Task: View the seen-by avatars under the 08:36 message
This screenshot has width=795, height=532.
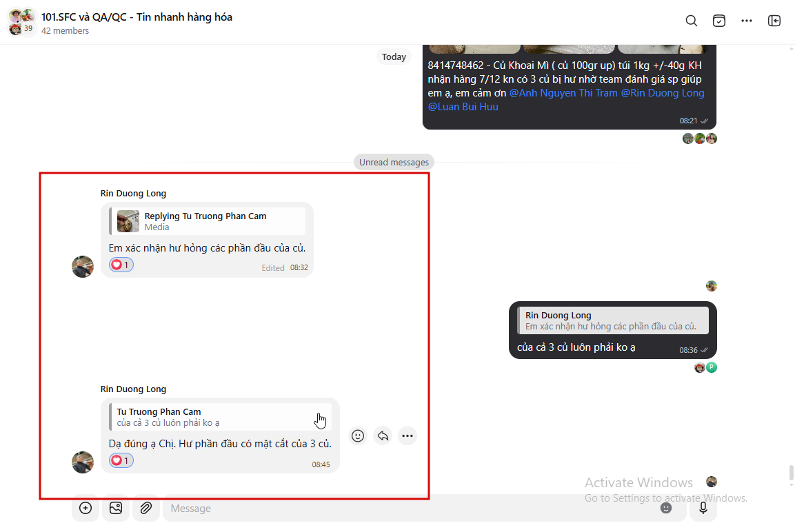Action: tap(706, 368)
